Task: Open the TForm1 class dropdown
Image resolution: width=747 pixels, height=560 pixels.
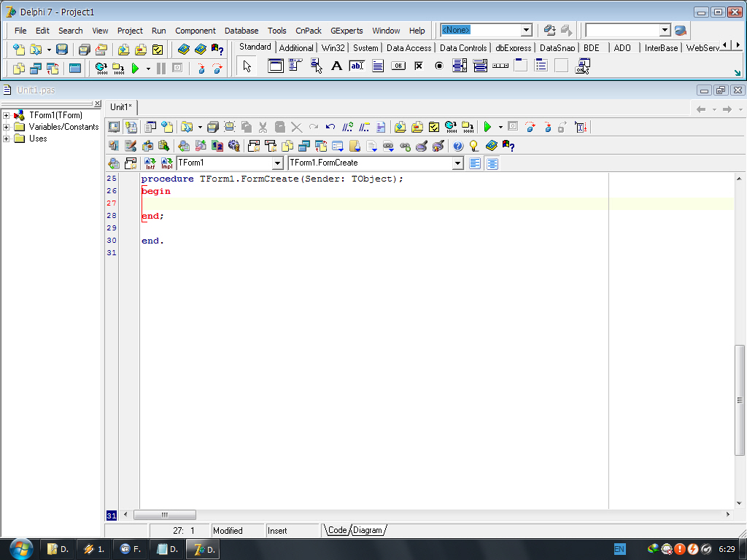Action: tap(277, 163)
